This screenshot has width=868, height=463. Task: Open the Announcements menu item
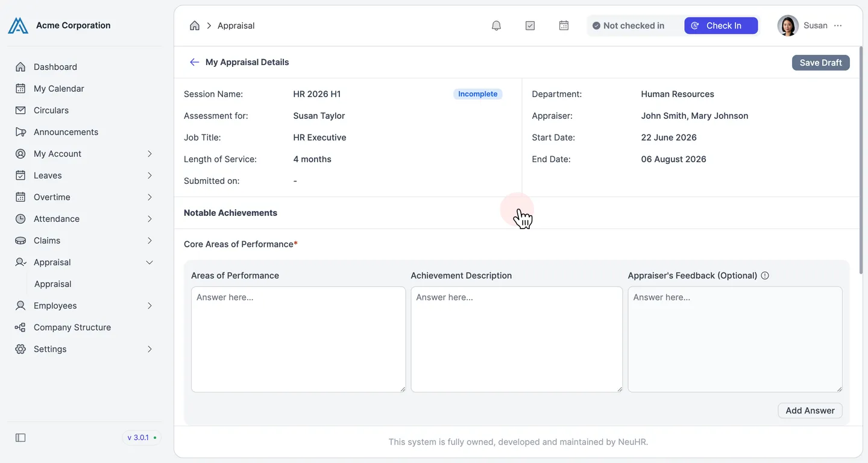84,132
